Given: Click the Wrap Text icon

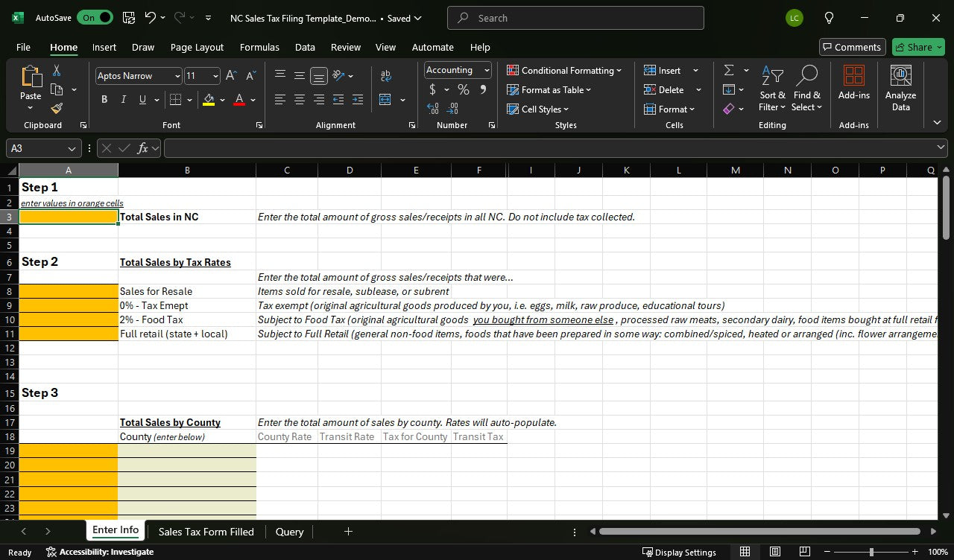Looking at the screenshot, I should tap(385, 76).
